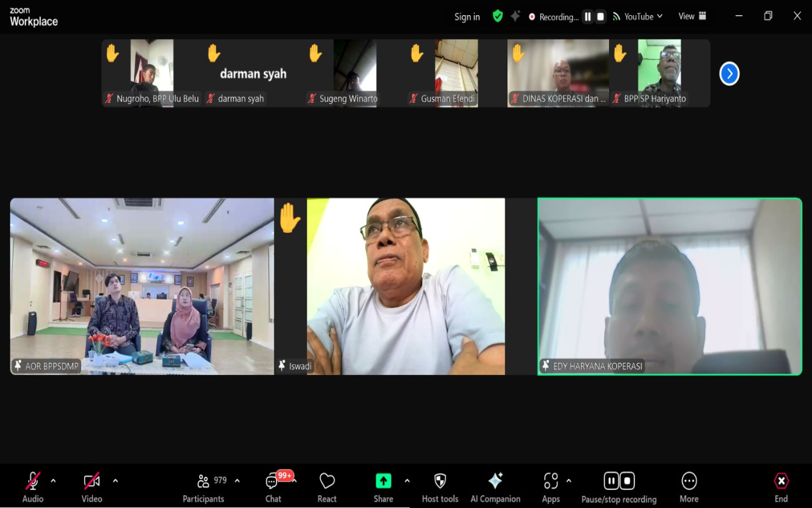Click the red End meeting button
812x508 pixels.
[781, 487]
